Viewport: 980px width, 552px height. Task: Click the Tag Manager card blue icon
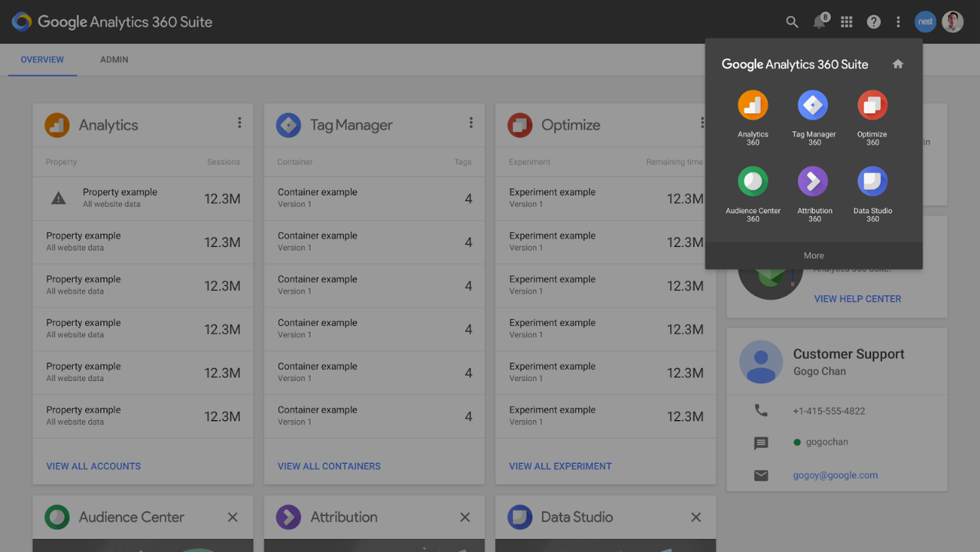(x=288, y=125)
